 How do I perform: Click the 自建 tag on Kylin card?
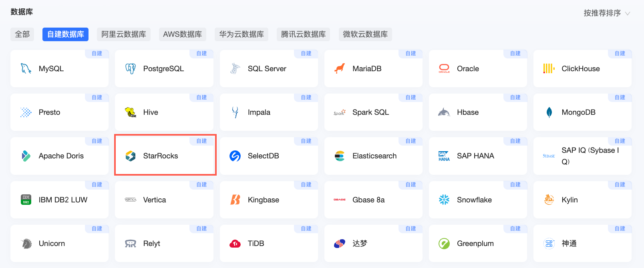620,185
